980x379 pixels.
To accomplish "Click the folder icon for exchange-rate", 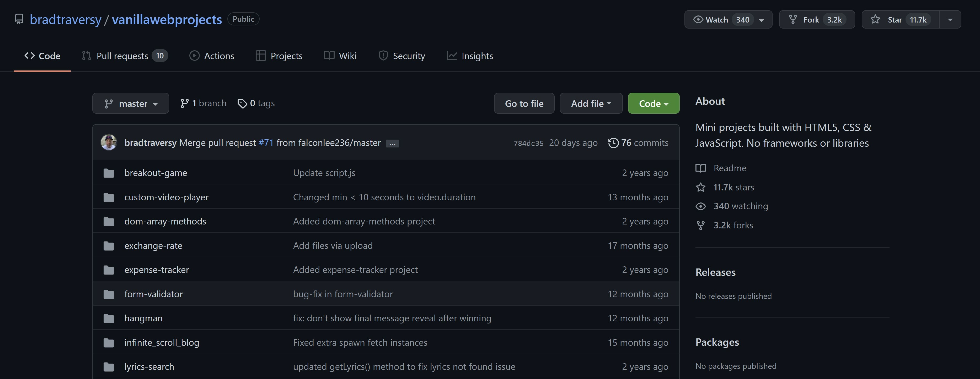I will coord(109,246).
